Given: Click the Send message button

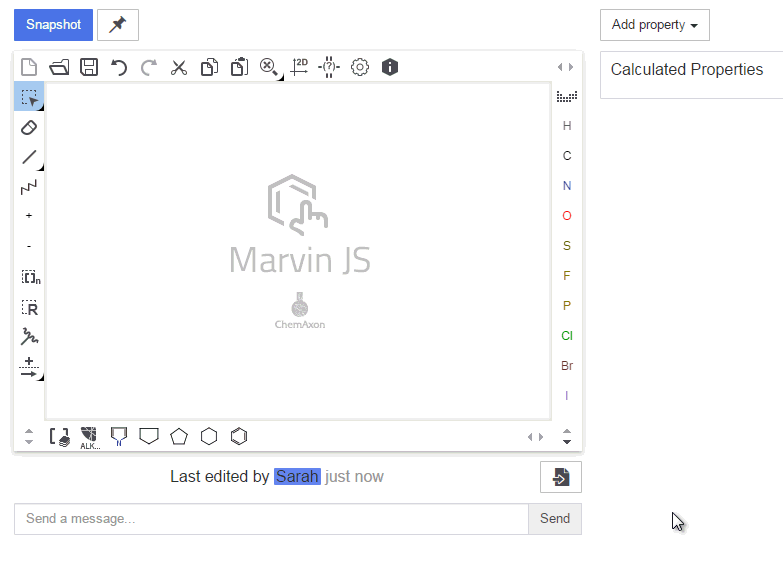Looking at the screenshot, I should pos(555,519).
